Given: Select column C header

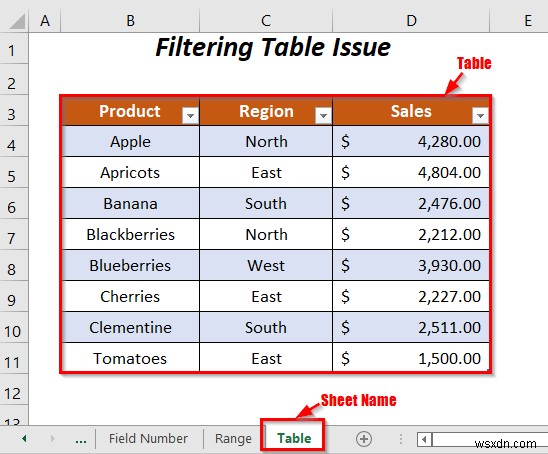Looking at the screenshot, I should click(x=266, y=21).
